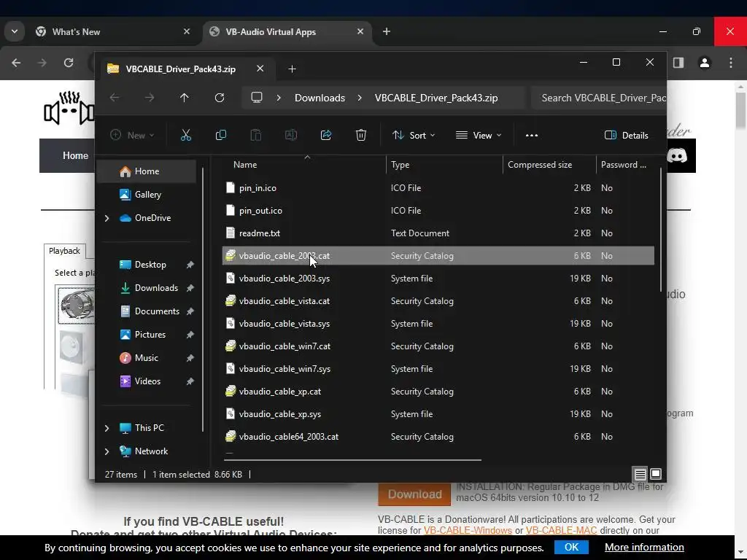Open the Gallery item in navigation pane
747x560 pixels.
point(147,194)
